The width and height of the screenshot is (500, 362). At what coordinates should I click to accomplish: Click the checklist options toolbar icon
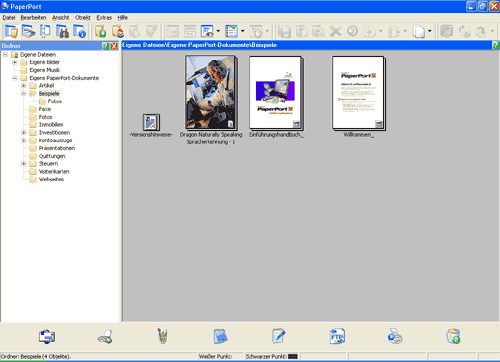[x=231, y=32]
